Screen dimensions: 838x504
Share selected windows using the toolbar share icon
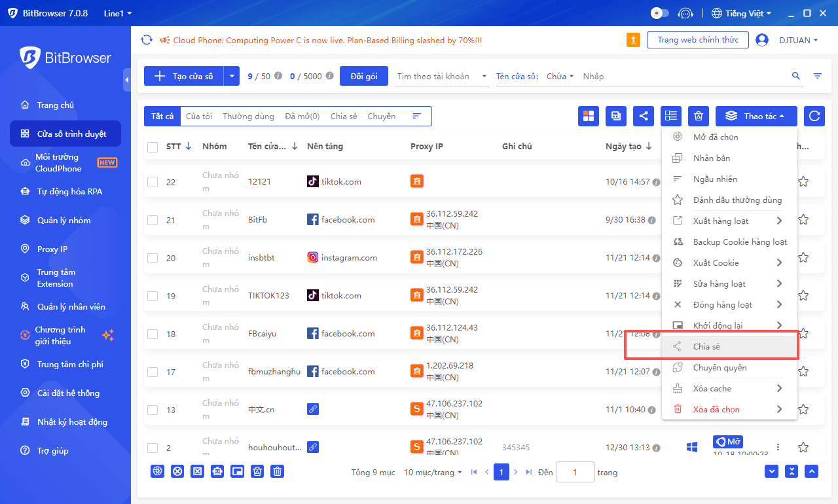point(643,116)
